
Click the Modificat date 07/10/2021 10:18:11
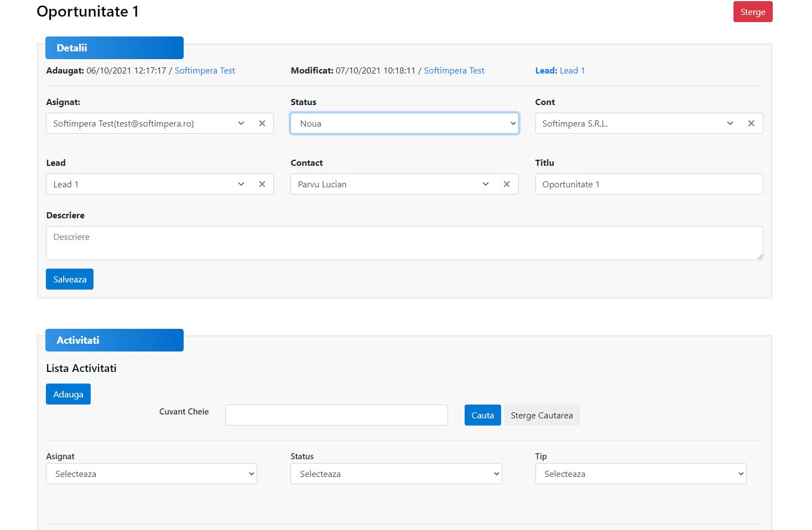[376, 71]
